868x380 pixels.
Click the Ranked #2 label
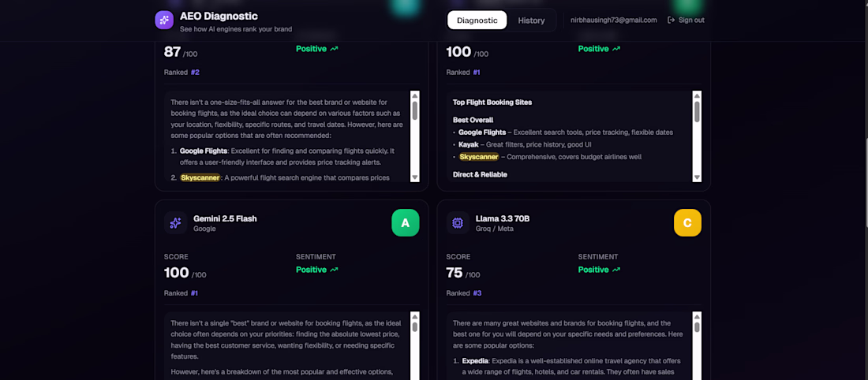coord(181,72)
